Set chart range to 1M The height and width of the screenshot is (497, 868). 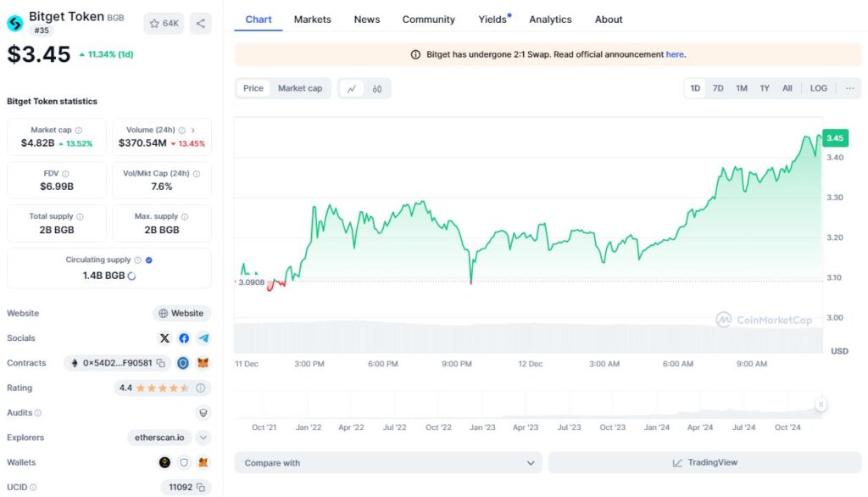pos(742,88)
